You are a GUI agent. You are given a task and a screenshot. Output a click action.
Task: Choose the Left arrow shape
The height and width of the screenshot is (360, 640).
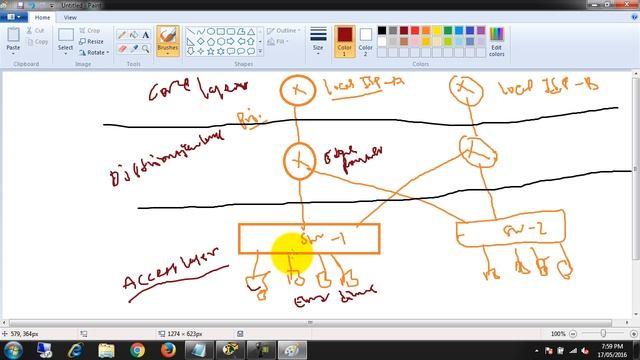coord(241,41)
